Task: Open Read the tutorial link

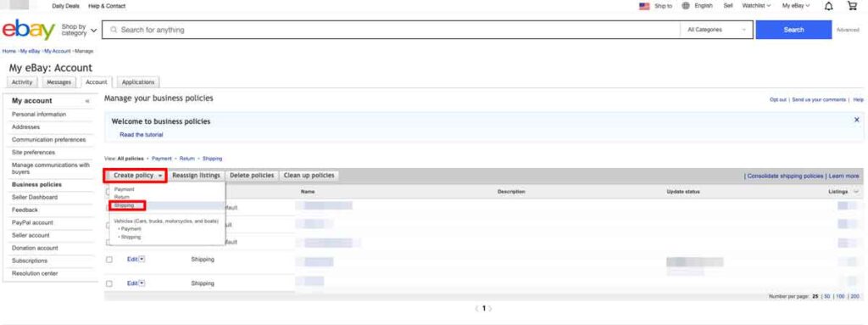Action: [x=142, y=135]
